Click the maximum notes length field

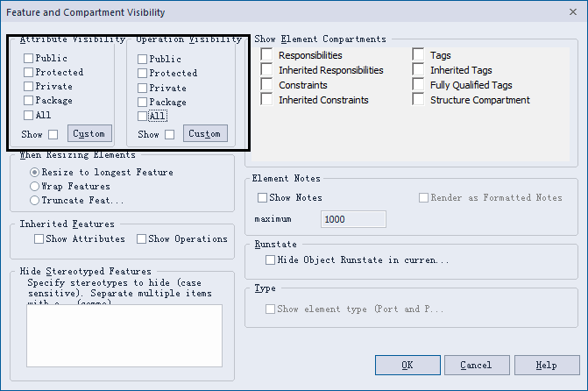pos(353,219)
